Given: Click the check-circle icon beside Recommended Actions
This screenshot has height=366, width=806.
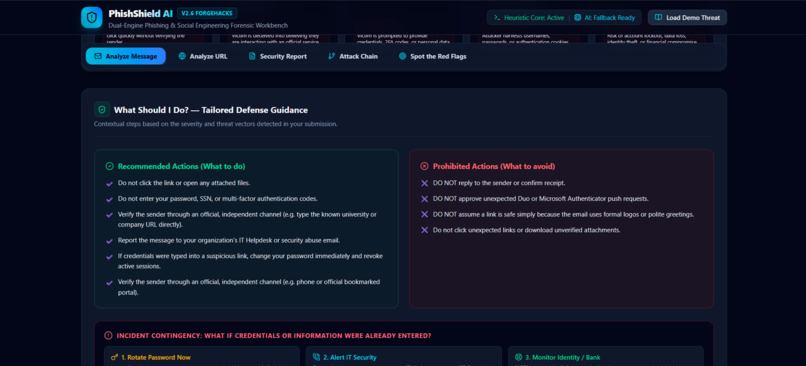Looking at the screenshot, I should [x=109, y=166].
